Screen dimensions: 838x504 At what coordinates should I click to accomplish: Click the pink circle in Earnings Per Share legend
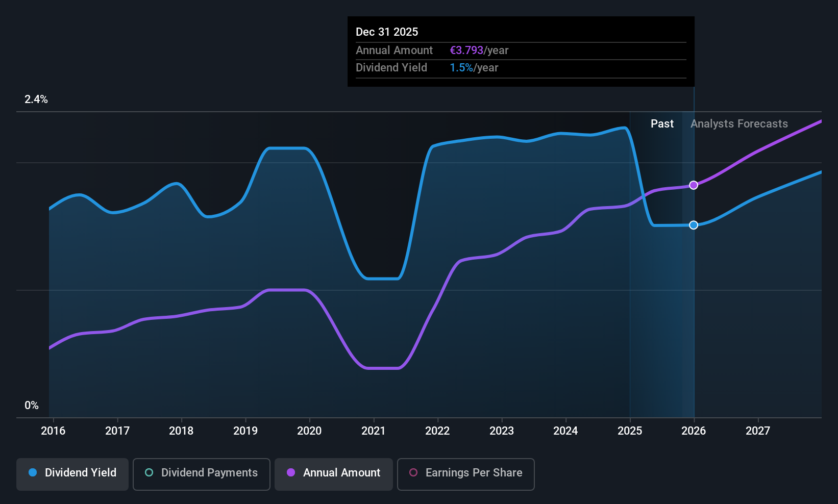tap(413, 472)
